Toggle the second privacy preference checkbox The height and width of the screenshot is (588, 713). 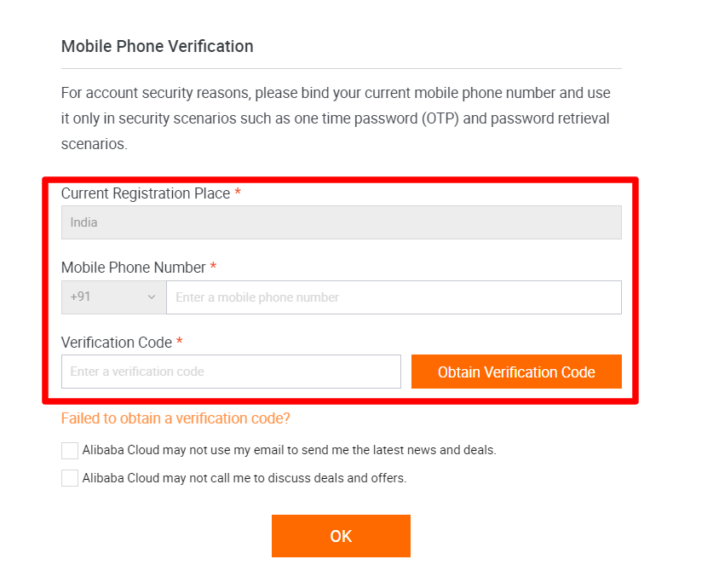pos(69,478)
